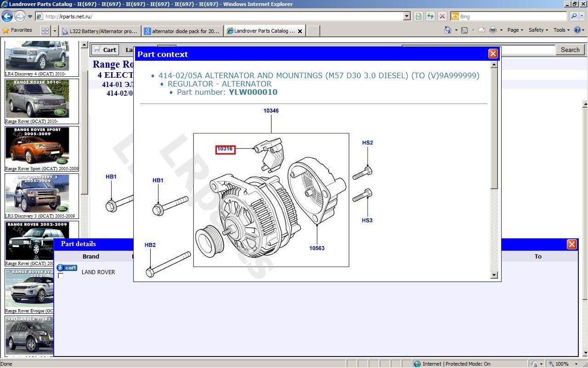The height and width of the screenshot is (368, 588).
Task: Open the tab list dropdown arrow
Action: [55, 31]
